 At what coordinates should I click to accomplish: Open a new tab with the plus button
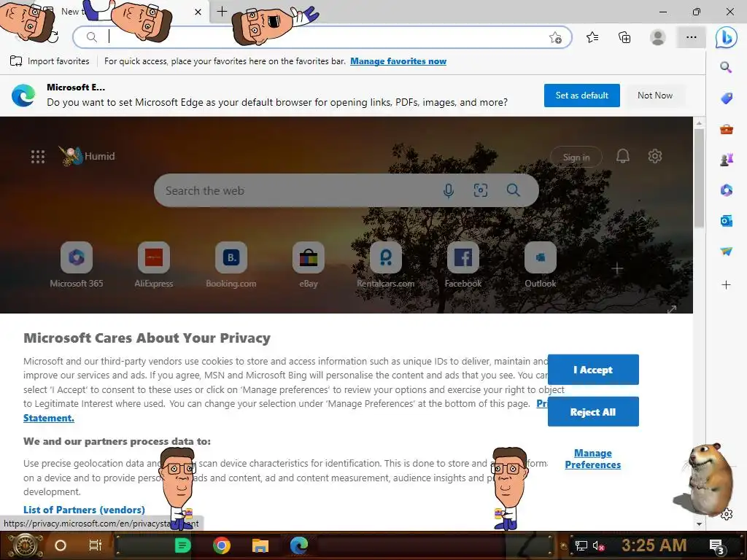tap(222, 12)
